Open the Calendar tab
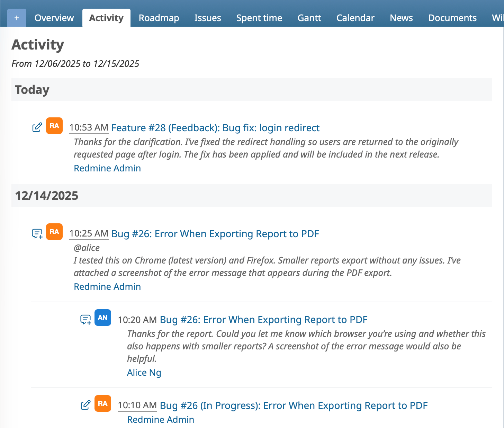The image size is (504, 428). [355, 18]
